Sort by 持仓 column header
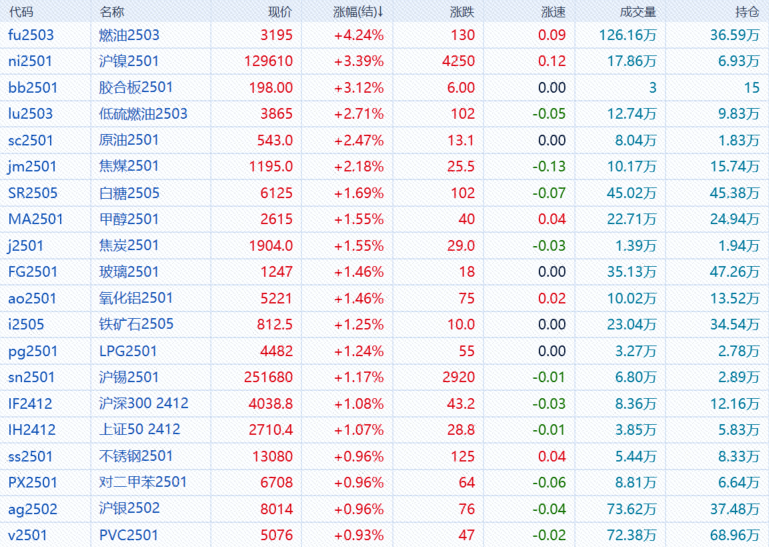Viewport: 769px width, 547px height. pos(746,12)
